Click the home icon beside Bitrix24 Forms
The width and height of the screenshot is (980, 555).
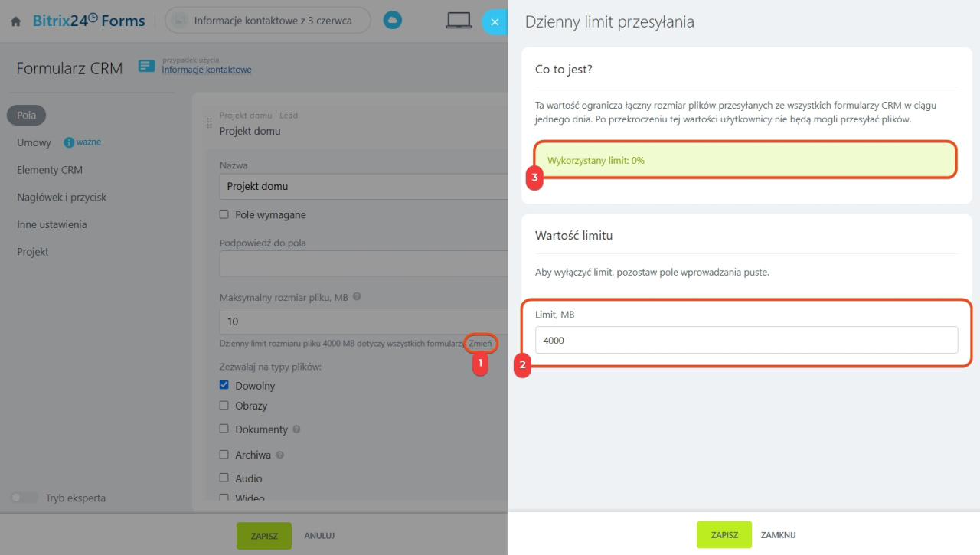click(15, 22)
